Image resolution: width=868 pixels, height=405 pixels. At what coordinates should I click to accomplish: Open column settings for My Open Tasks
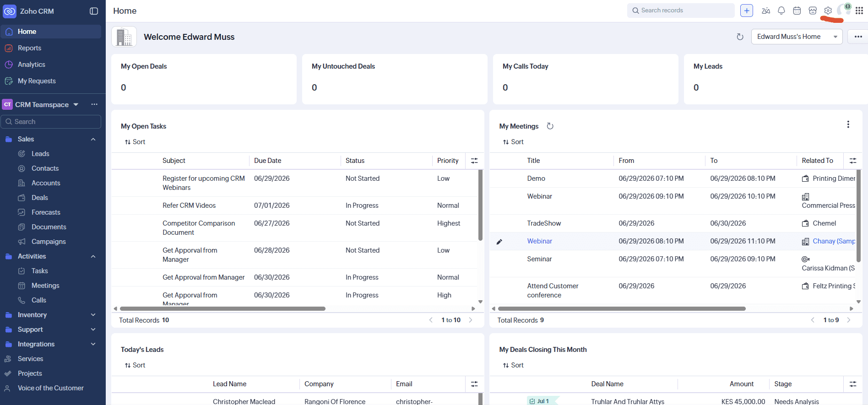tap(474, 161)
